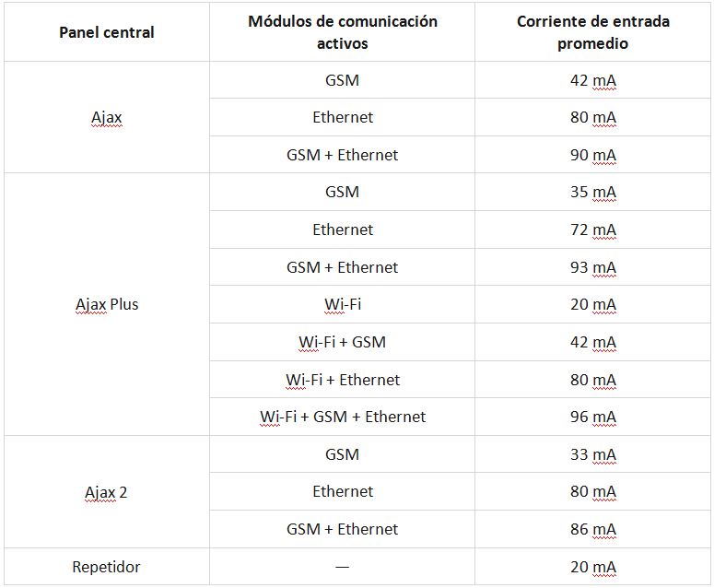Select the "Ajax 2" panel cell
Image resolution: width=714 pixels, height=588 pixels.
coord(106,492)
